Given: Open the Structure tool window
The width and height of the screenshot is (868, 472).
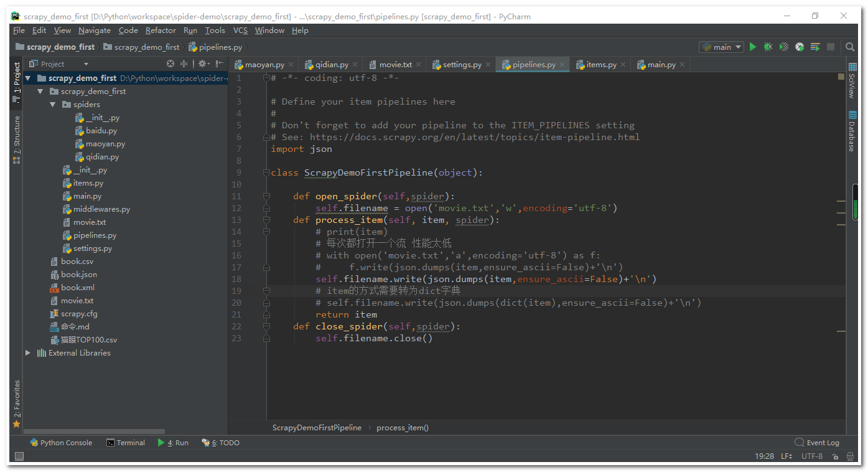Looking at the screenshot, I should 17,139.
